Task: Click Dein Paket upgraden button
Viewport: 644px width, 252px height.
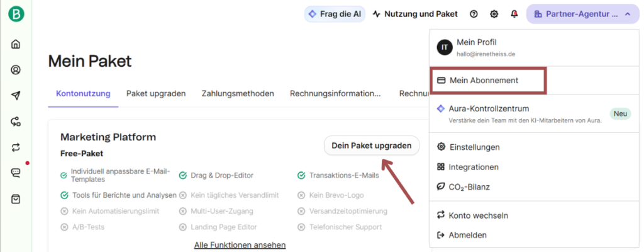Action: (x=372, y=146)
